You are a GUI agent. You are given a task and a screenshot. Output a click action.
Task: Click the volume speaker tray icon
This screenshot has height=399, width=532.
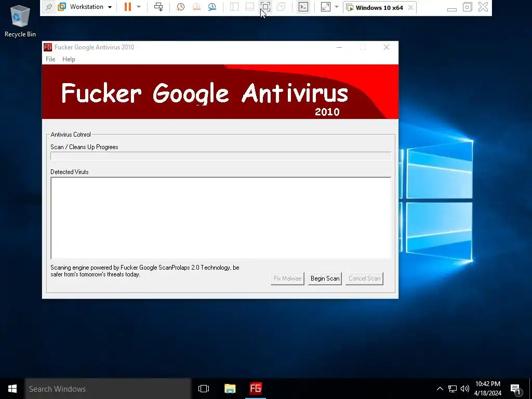(x=465, y=389)
